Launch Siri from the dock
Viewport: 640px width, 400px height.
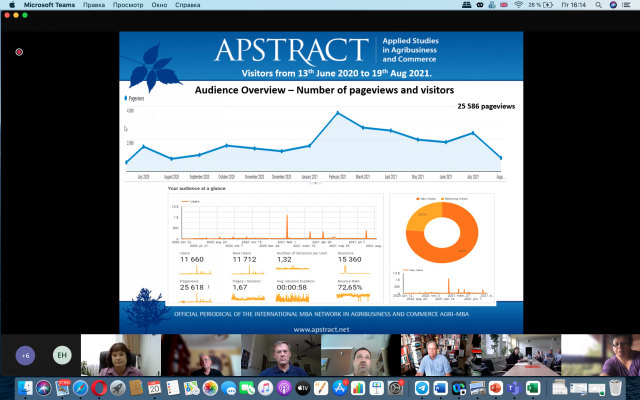[x=44, y=388]
